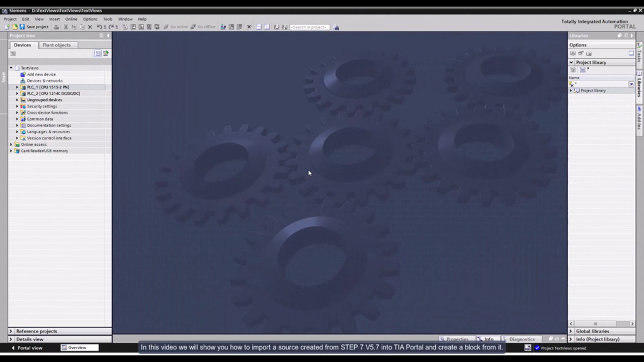Image resolution: width=644 pixels, height=362 pixels.
Task: Toggle the library view mode button under Options
Action: tap(631, 53)
